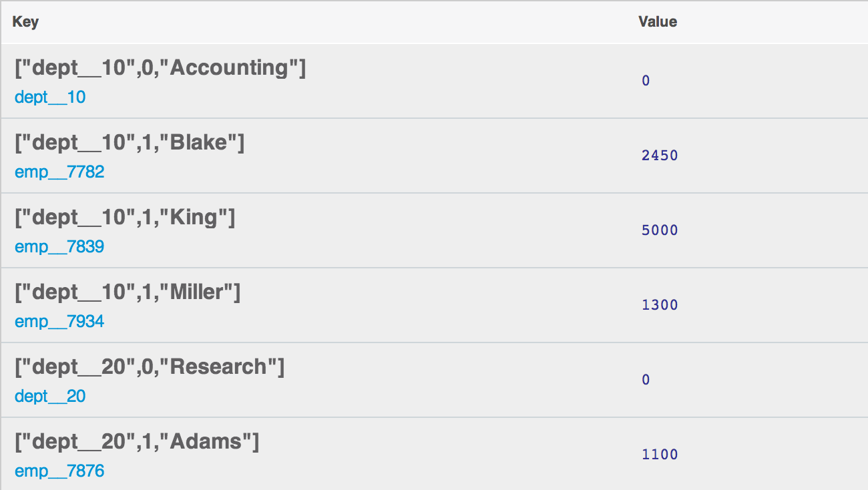This screenshot has height=490, width=868.
Task: Click the Key column header
Action: (x=25, y=22)
